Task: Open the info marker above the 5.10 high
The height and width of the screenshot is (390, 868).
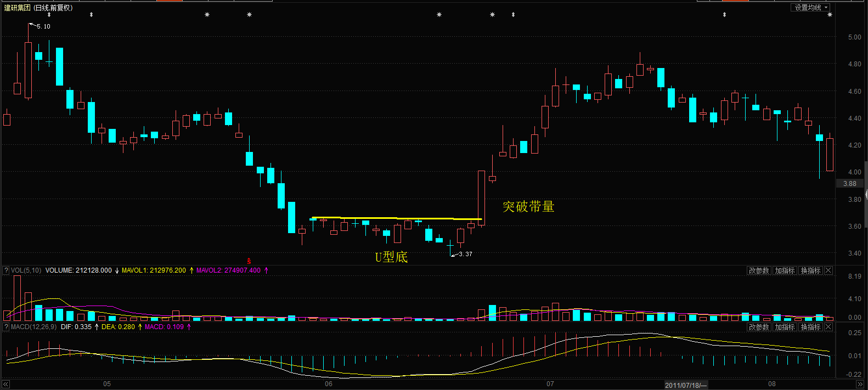Action: [49, 15]
